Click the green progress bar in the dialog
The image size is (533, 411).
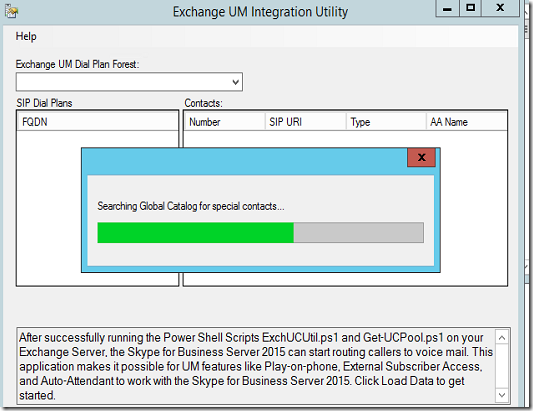click(x=260, y=233)
